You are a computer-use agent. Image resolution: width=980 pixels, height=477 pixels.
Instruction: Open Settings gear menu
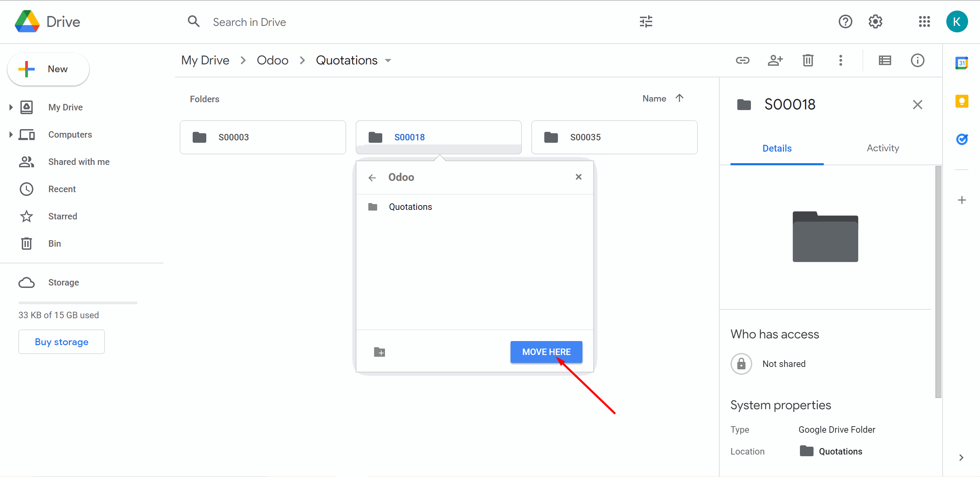(x=875, y=22)
